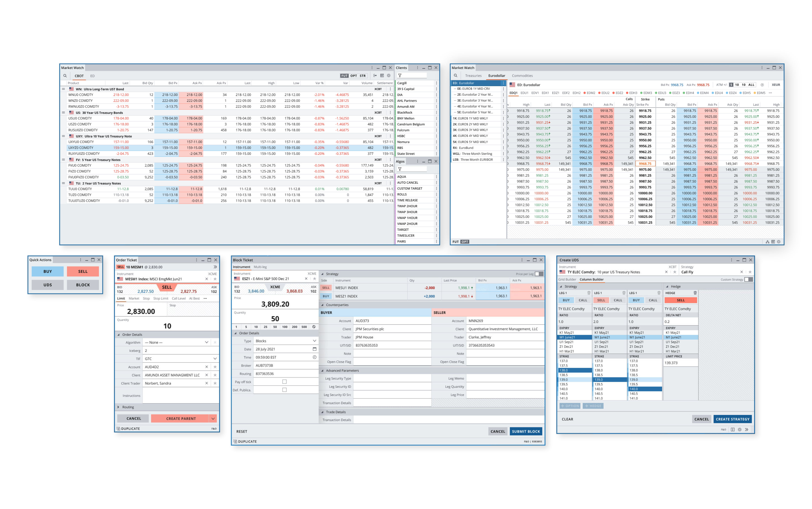Check the Pay off tick checkbox
This screenshot has height=509, width=812.
tap(284, 382)
